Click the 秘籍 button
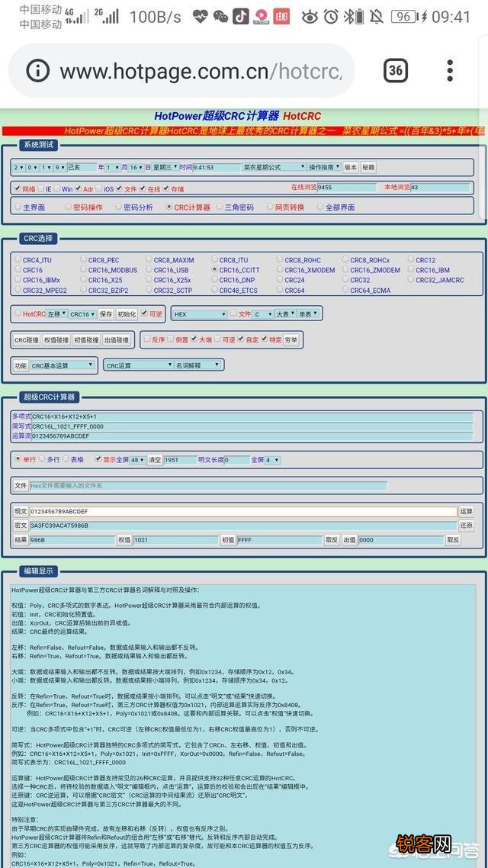 click(368, 167)
